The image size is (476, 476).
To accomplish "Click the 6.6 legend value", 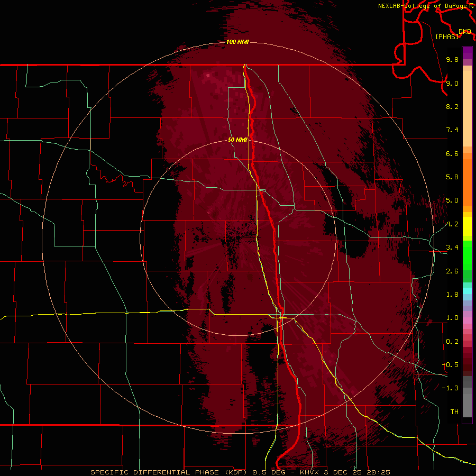I will click(452, 153).
